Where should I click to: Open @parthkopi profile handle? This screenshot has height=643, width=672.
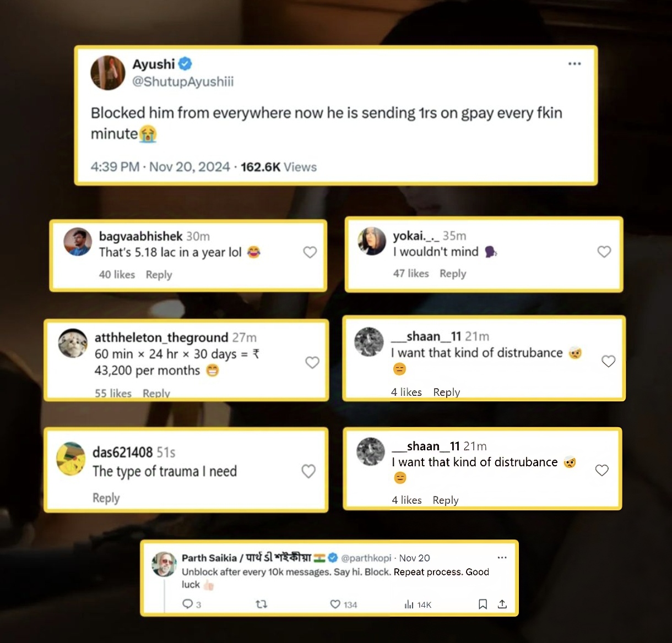coord(366,558)
